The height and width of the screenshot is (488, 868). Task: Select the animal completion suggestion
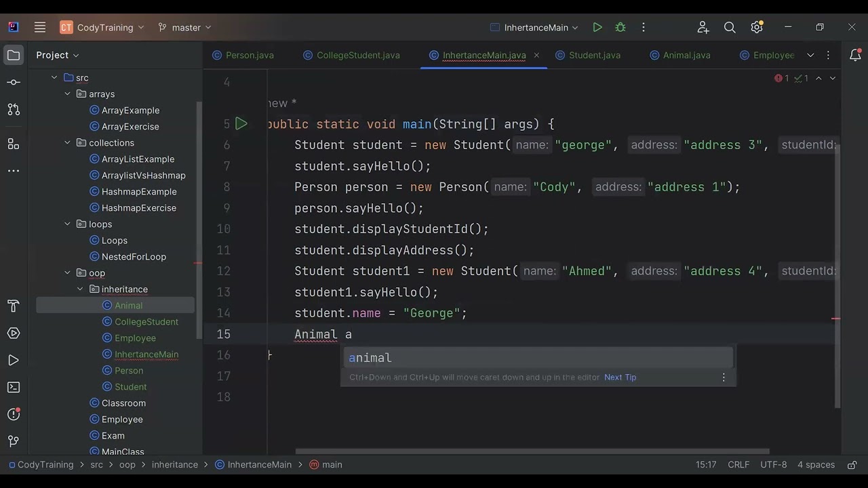point(537,358)
